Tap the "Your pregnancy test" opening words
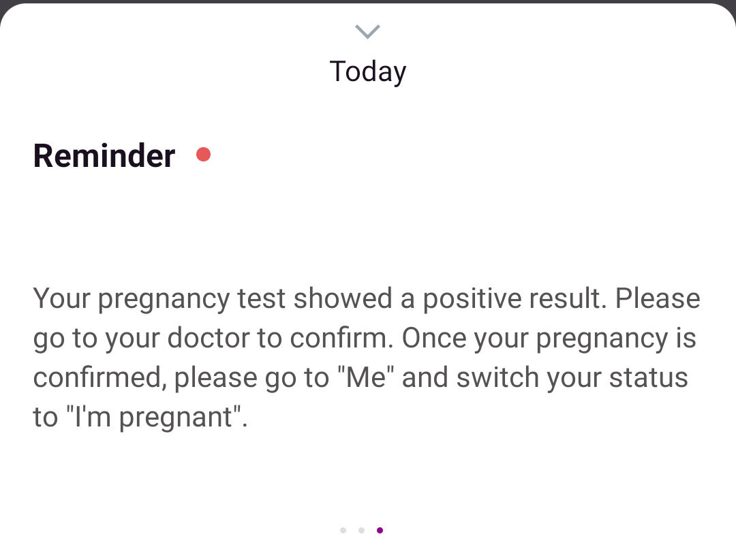 click(x=159, y=299)
